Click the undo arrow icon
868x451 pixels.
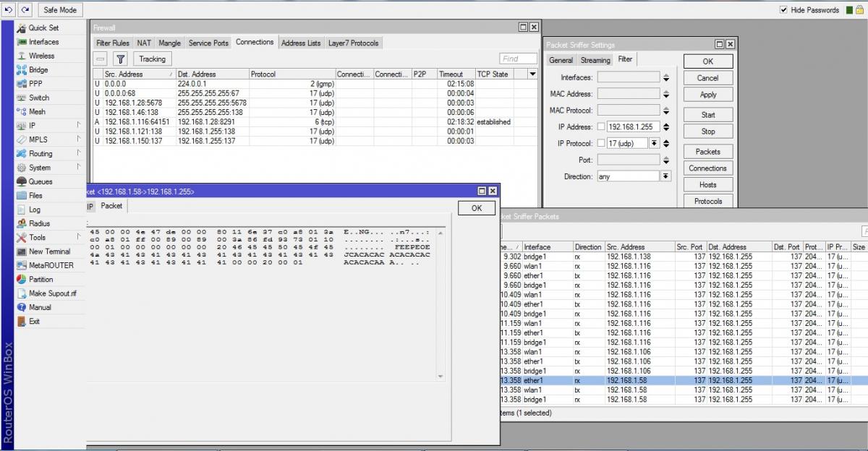9,10
